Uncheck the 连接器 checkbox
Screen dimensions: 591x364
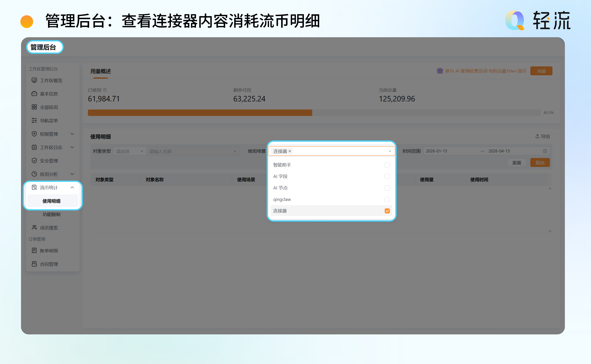(x=387, y=211)
